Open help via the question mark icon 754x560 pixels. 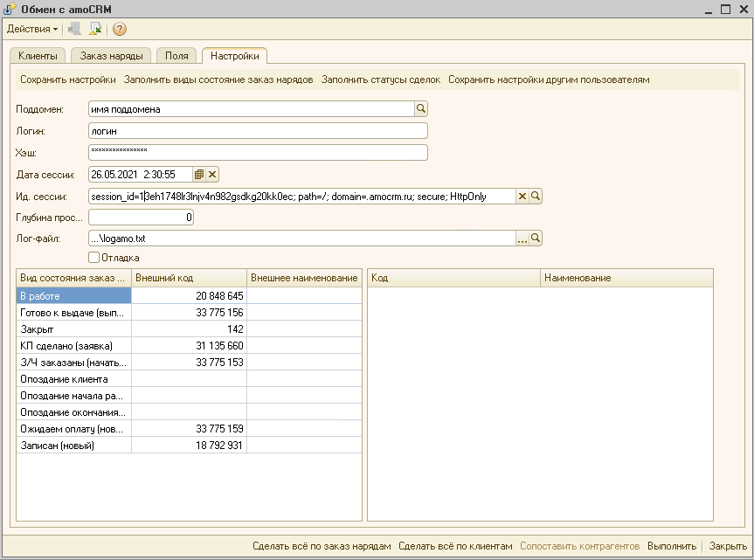(x=119, y=30)
